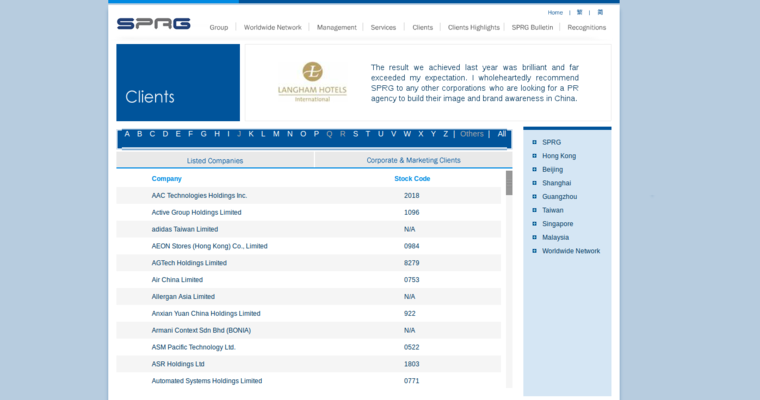The image size is (760, 400).
Task: Open Clients Highlights in top navigation
Action: [x=474, y=28]
